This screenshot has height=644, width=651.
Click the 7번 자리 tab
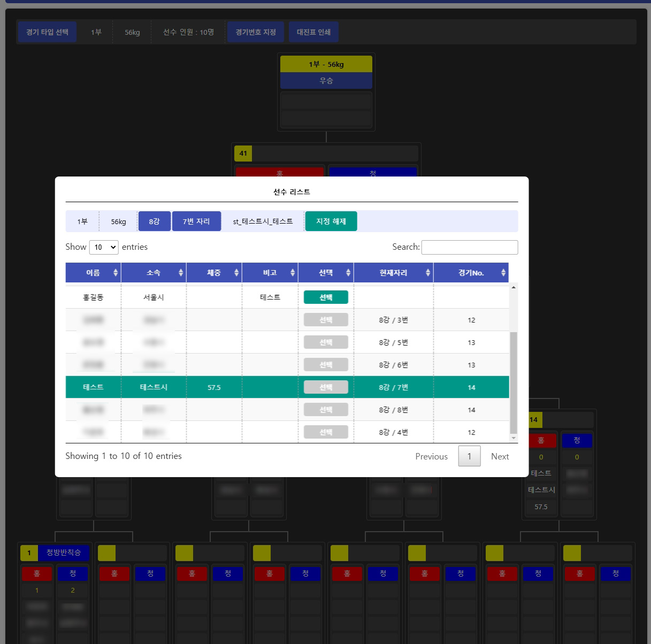196,221
